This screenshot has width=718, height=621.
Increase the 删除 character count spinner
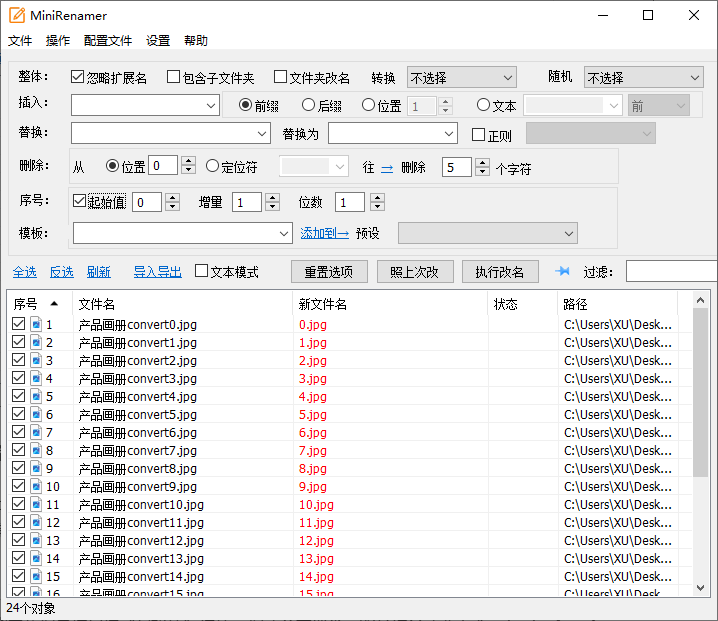pos(482,163)
